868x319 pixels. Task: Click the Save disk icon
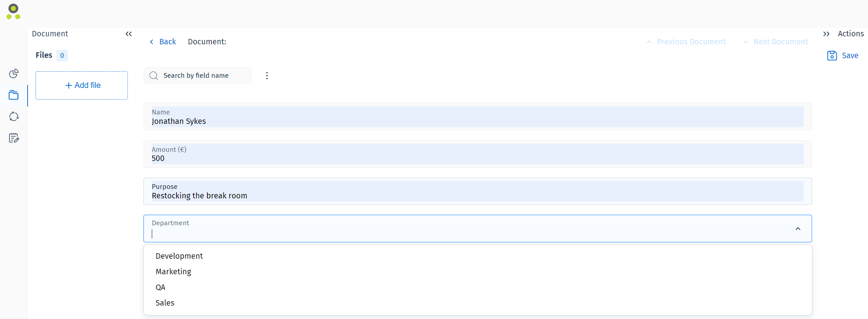tap(832, 55)
